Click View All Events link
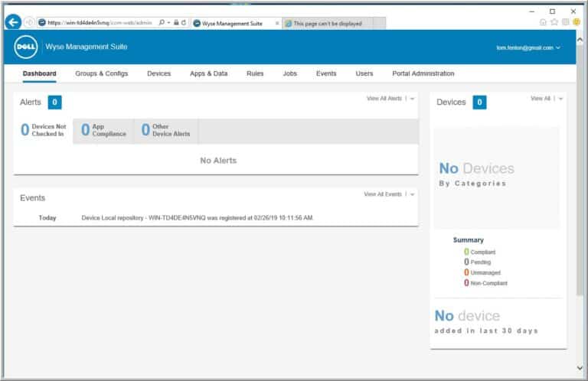Viewport: 588px width, 381px height. 383,194
